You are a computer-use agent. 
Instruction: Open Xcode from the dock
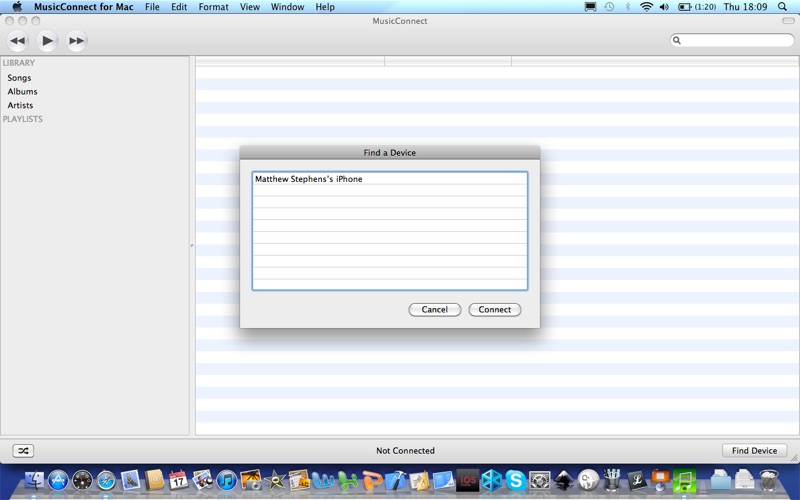click(396, 480)
